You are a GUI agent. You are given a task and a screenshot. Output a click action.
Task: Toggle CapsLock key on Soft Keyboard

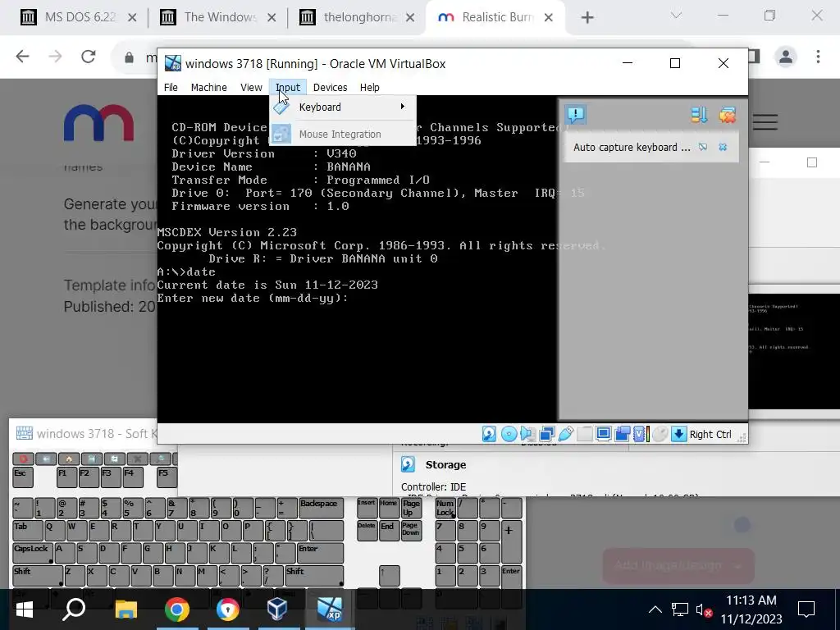[33, 554]
